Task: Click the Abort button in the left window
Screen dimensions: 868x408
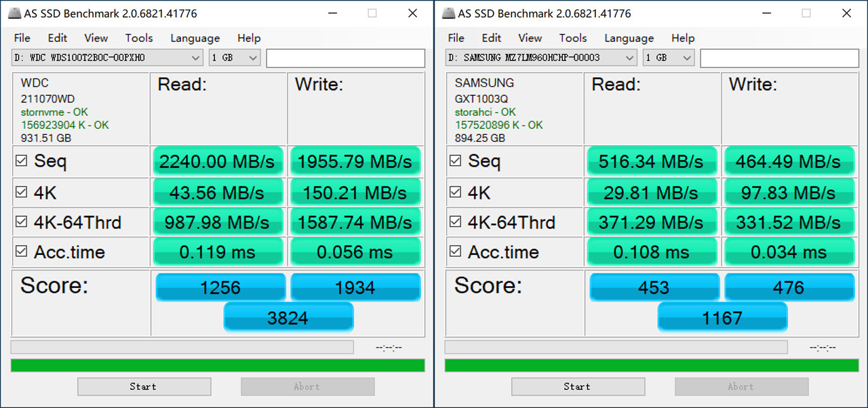Action: [307, 386]
